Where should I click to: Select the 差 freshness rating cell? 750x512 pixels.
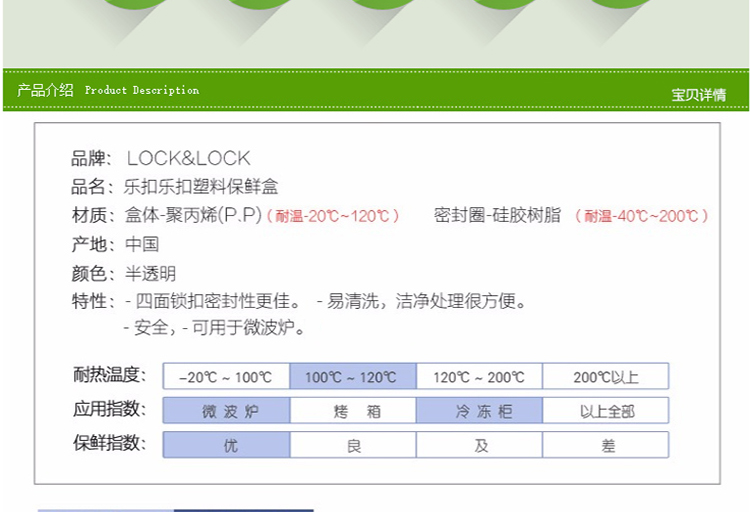click(x=606, y=445)
